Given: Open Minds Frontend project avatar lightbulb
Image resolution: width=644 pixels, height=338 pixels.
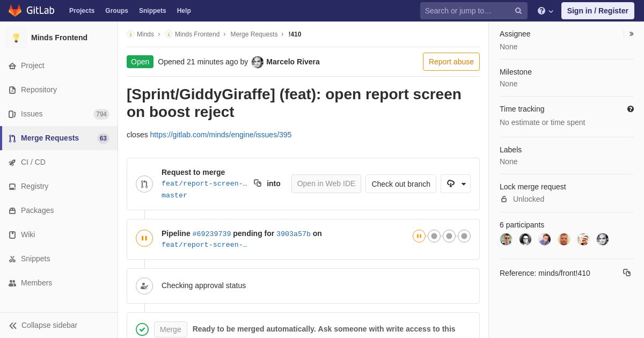Looking at the screenshot, I should click(x=16, y=38).
